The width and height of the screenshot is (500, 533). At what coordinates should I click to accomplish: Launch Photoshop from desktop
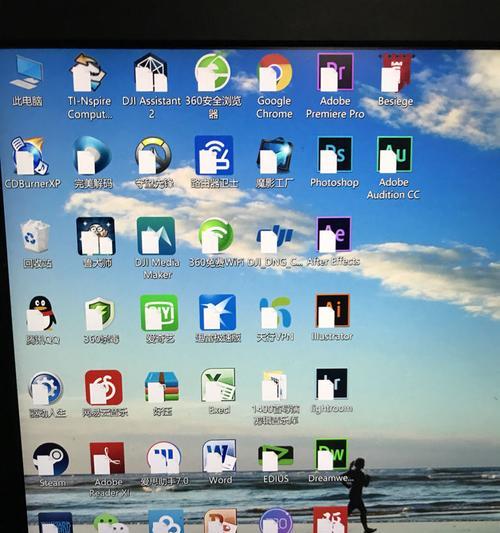click(334, 154)
